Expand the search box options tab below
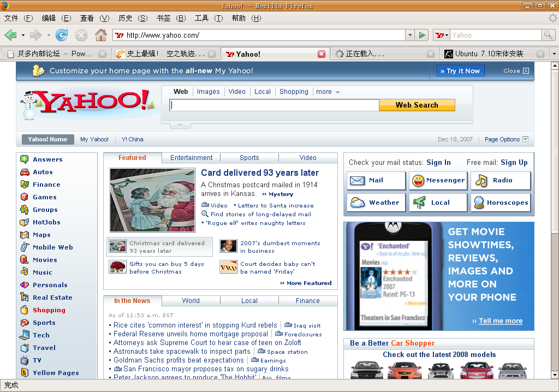 coord(180,125)
